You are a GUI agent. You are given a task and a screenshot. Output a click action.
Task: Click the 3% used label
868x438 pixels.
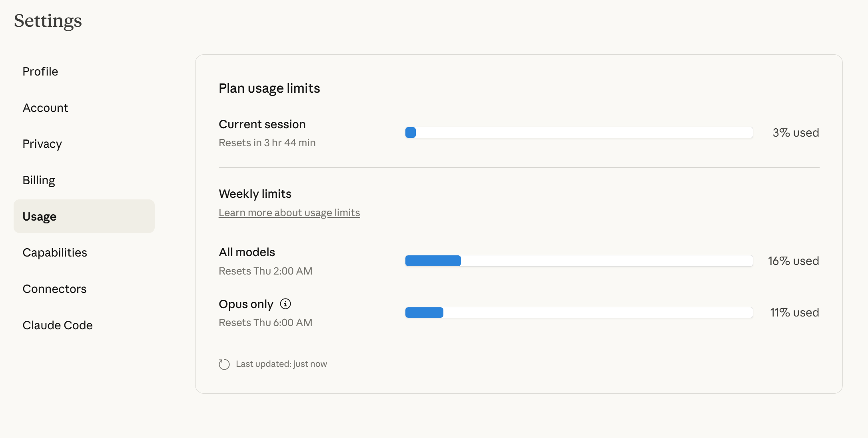[x=796, y=133]
